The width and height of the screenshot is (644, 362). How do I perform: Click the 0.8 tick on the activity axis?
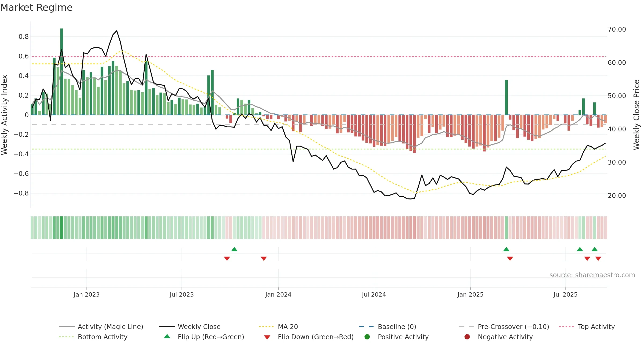click(x=24, y=37)
